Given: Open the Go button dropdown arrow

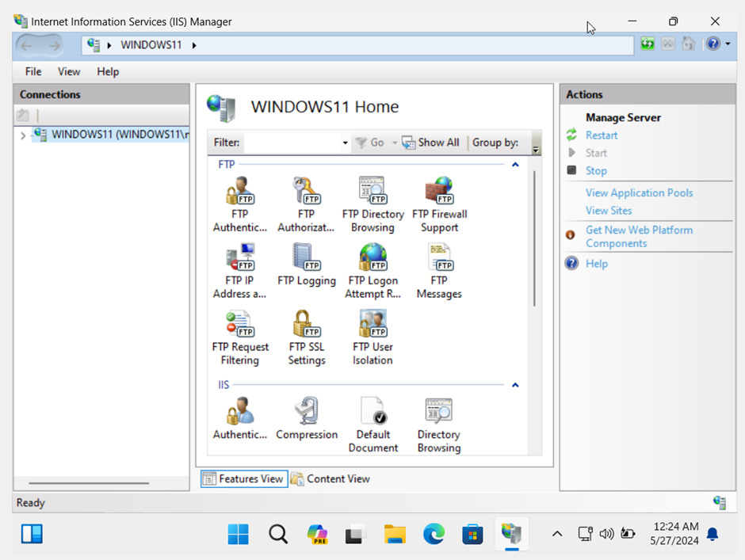Looking at the screenshot, I should (394, 143).
